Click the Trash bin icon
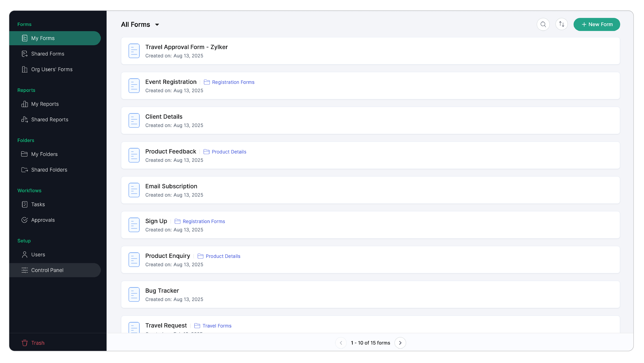Viewport: 644px width, 363px height. pos(25,343)
